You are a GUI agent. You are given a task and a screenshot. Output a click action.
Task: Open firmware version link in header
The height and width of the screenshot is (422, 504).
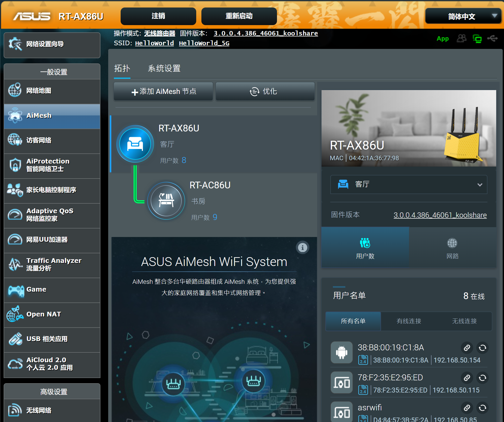[x=266, y=33]
